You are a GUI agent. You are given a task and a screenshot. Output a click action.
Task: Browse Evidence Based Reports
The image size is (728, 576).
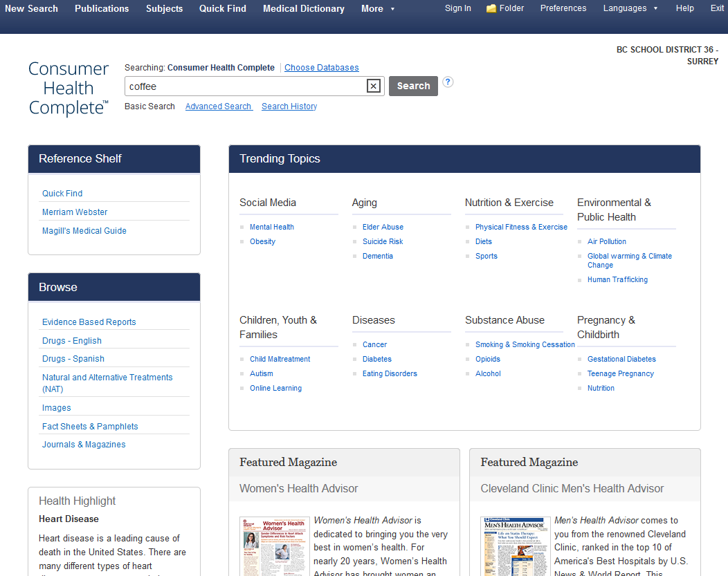tap(89, 322)
